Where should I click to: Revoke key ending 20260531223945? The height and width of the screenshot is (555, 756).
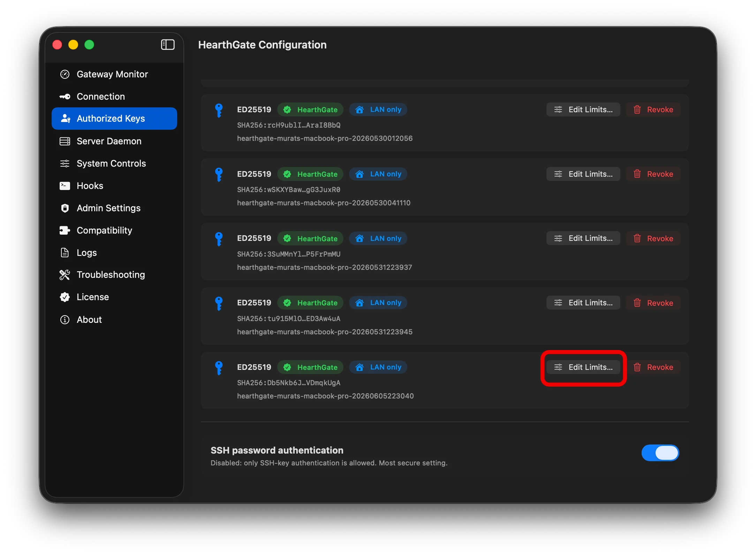tap(653, 303)
